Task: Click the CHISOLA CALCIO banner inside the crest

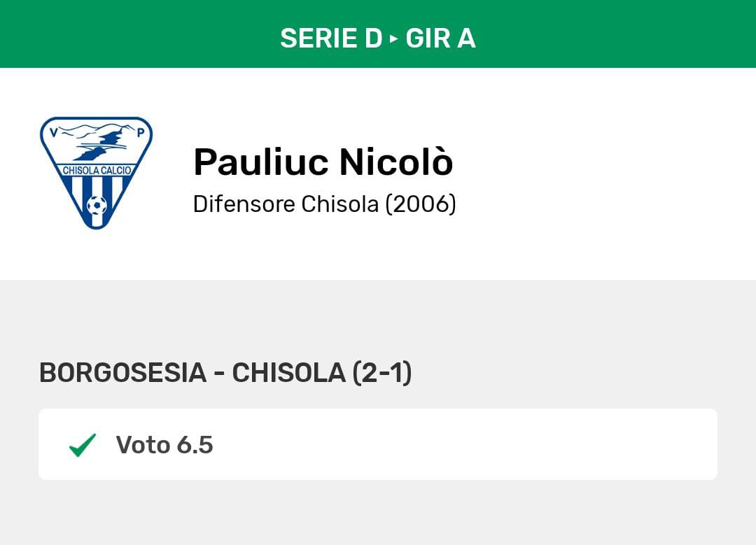Action: 97,169
